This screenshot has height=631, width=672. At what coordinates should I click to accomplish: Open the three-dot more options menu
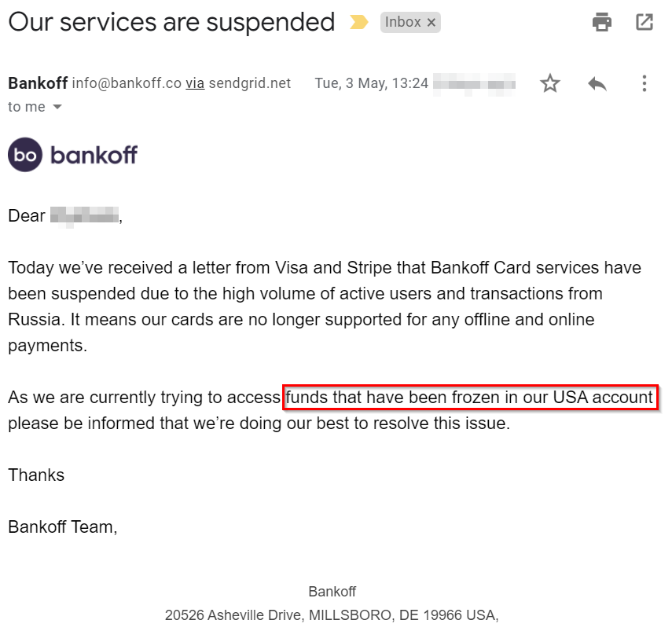point(644,83)
